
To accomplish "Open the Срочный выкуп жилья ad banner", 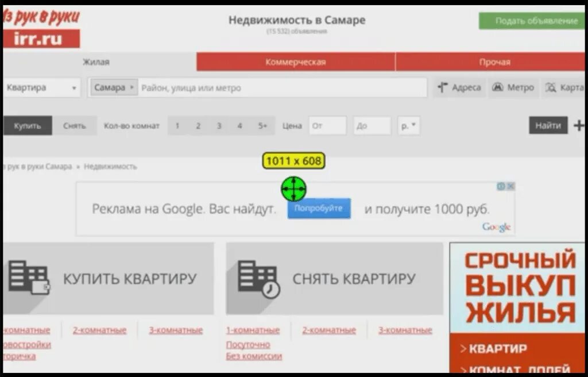I will pos(517,307).
